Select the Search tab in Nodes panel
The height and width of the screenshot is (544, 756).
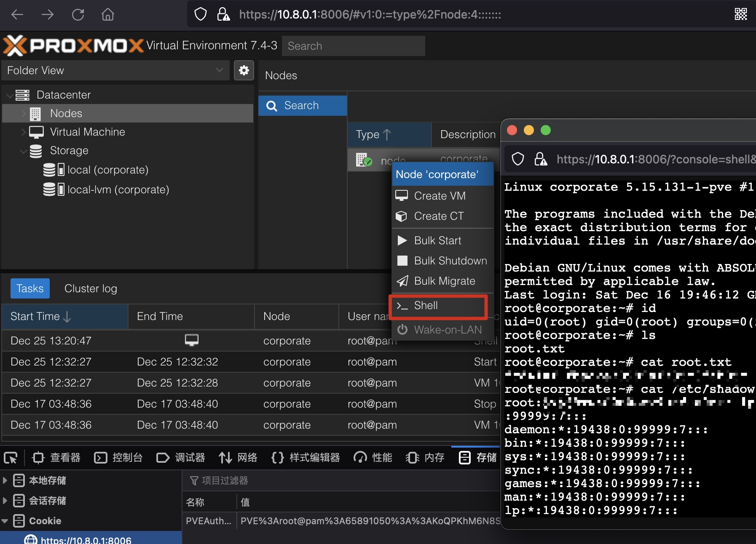pos(303,106)
